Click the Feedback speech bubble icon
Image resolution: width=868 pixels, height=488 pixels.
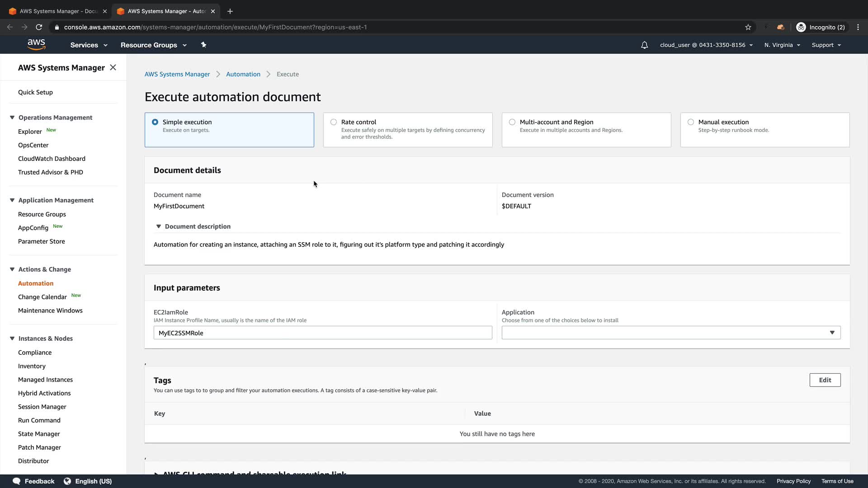(x=17, y=481)
